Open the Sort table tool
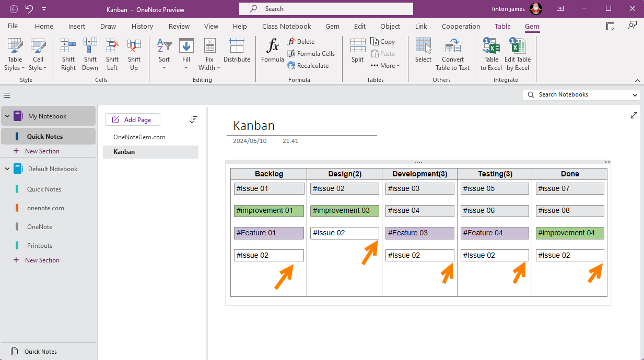Image resolution: width=644 pixels, height=360 pixels. click(x=165, y=54)
